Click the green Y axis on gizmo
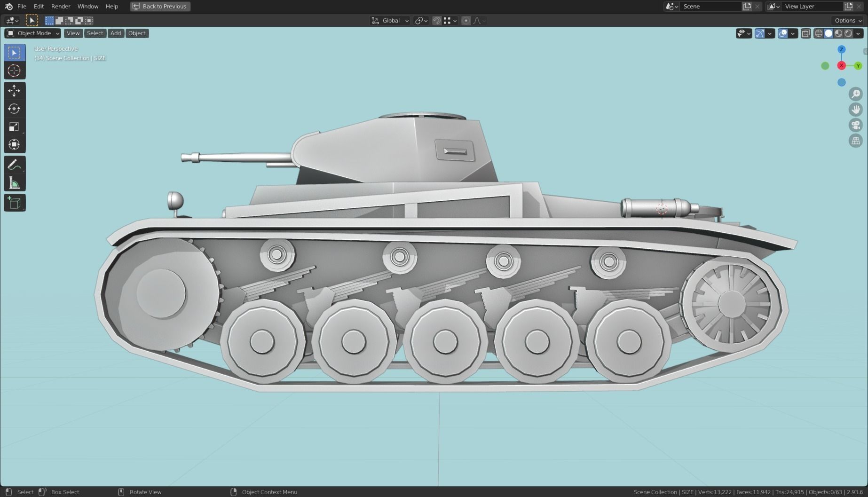 858,66
